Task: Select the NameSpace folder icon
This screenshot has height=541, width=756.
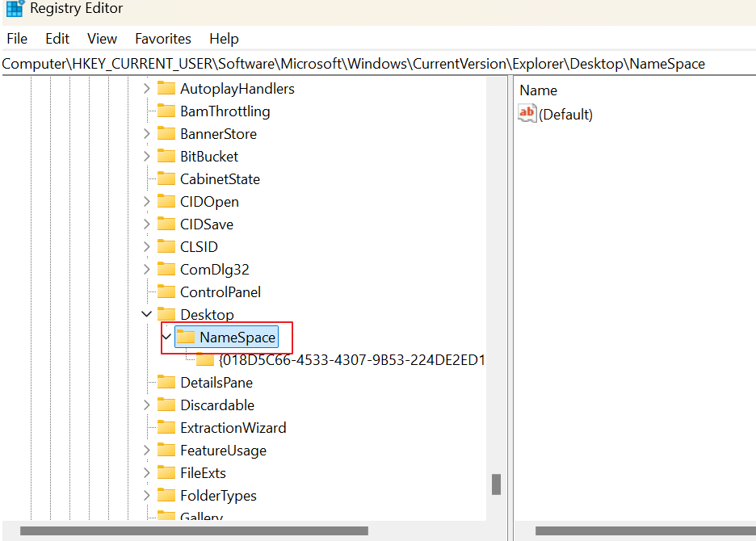Action: click(x=186, y=337)
